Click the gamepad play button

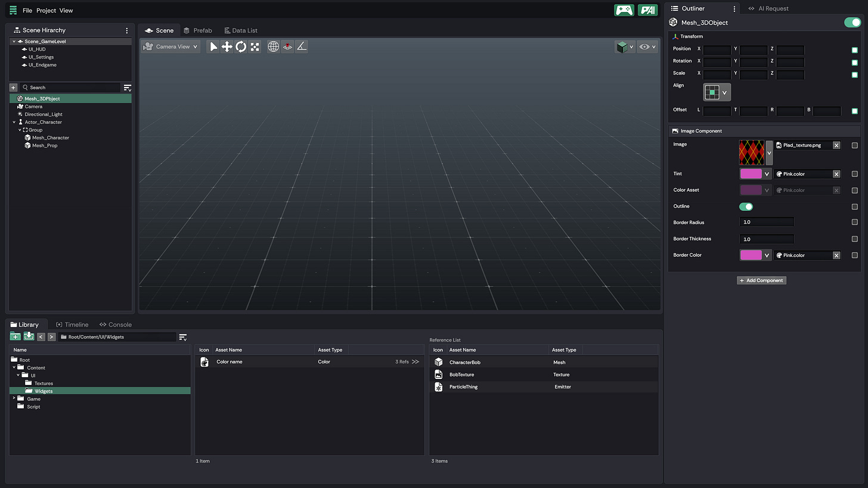[x=624, y=10]
